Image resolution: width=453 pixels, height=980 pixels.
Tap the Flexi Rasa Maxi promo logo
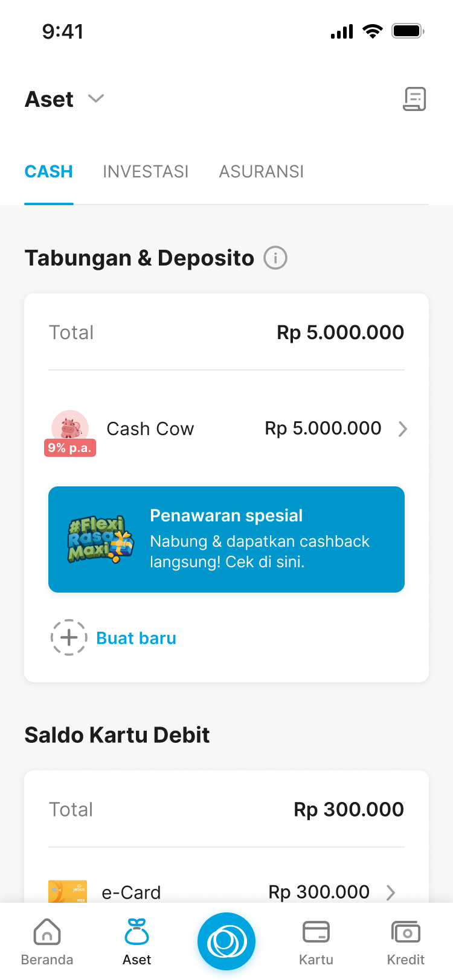point(100,539)
